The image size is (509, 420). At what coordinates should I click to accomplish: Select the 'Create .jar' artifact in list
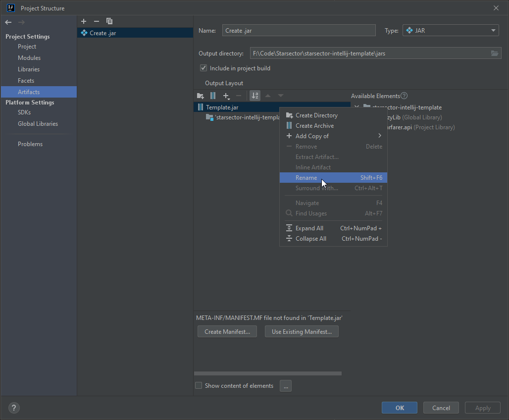pos(135,33)
